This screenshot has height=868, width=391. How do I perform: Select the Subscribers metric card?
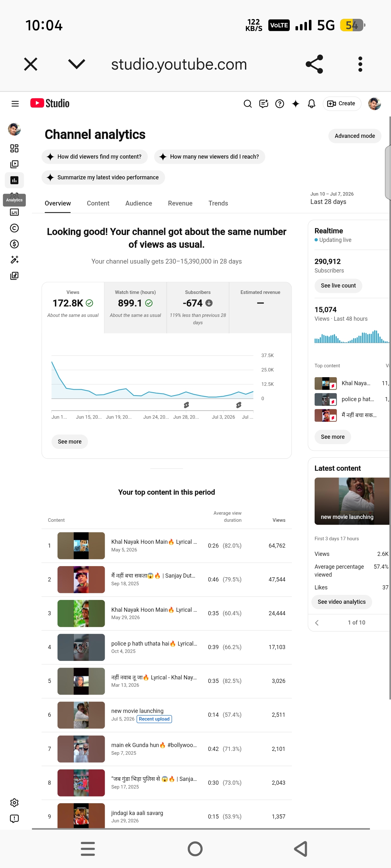click(198, 307)
